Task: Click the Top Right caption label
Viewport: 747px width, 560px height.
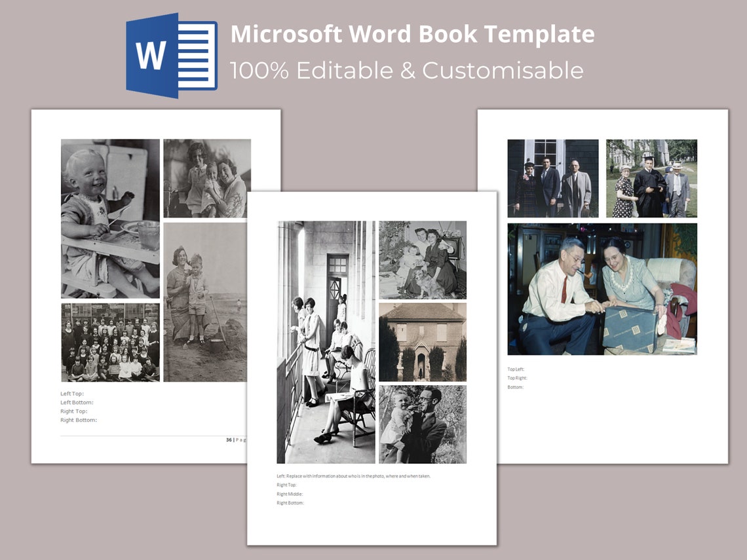Action: 517,378
